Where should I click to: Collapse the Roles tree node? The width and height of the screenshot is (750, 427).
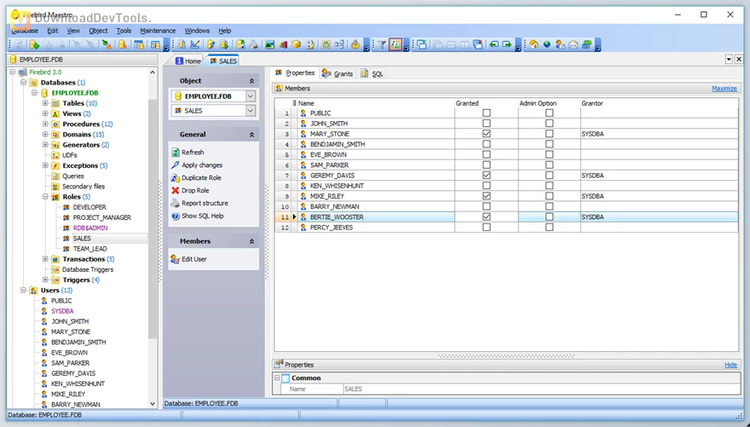click(x=45, y=197)
